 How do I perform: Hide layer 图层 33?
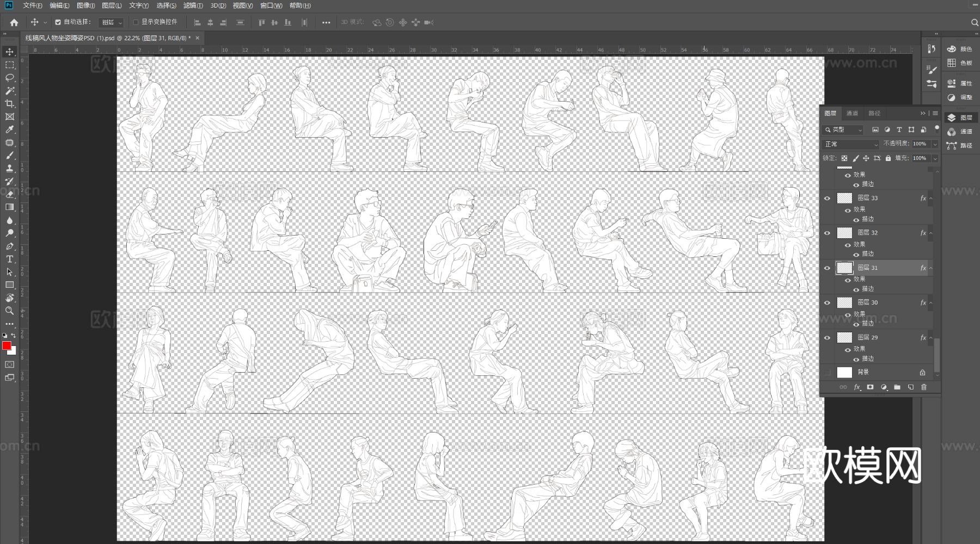(x=827, y=199)
